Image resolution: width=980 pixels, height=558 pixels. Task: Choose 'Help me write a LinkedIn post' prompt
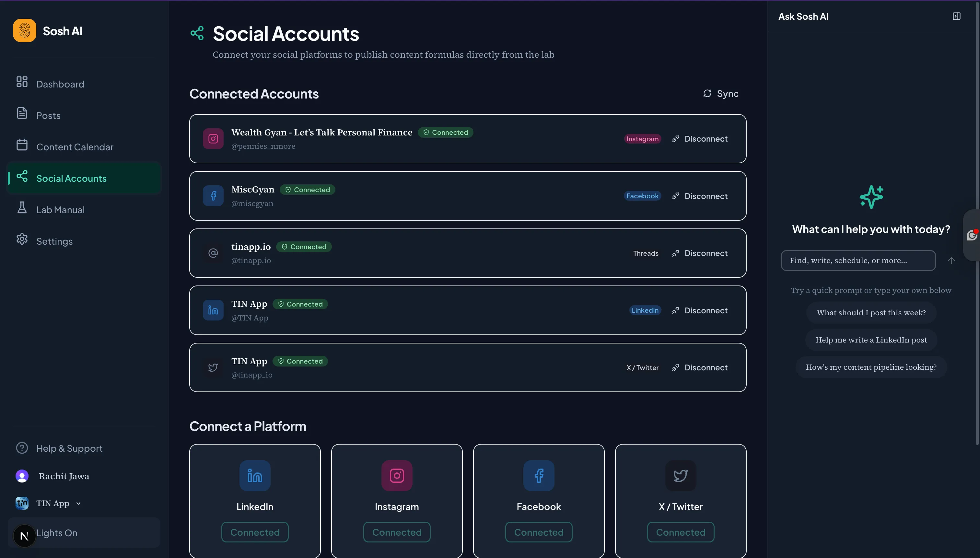point(871,340)
